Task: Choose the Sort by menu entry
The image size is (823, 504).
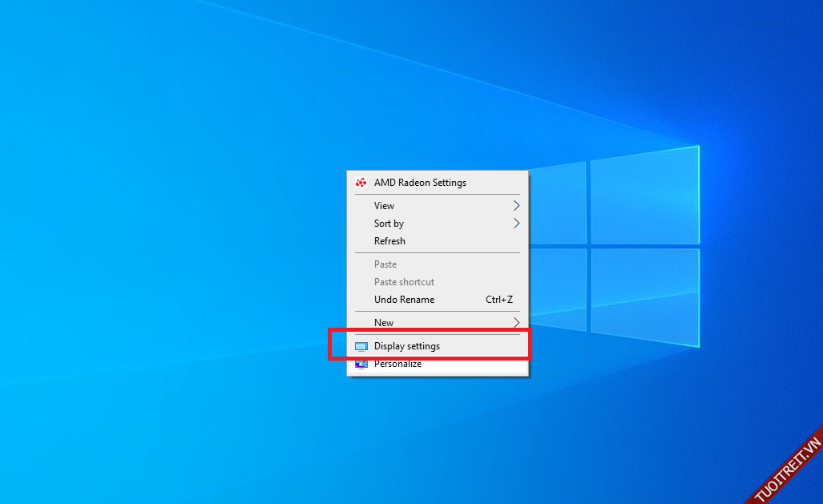Action: (x=389, y=224)
